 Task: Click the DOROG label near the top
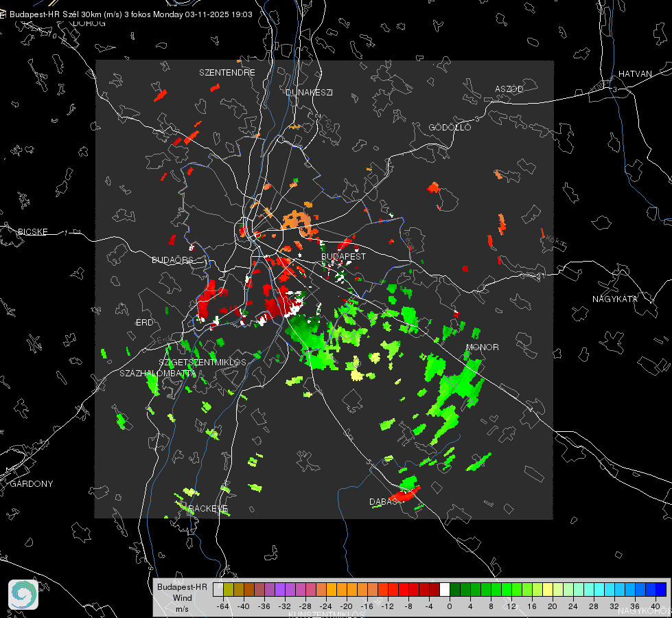pyautogui.click(x=89, y=23)
